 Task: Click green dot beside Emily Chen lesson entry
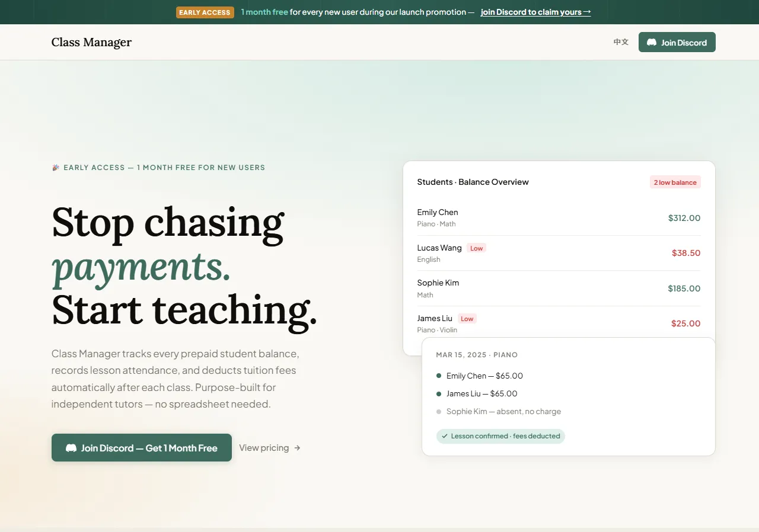(439, 376)
